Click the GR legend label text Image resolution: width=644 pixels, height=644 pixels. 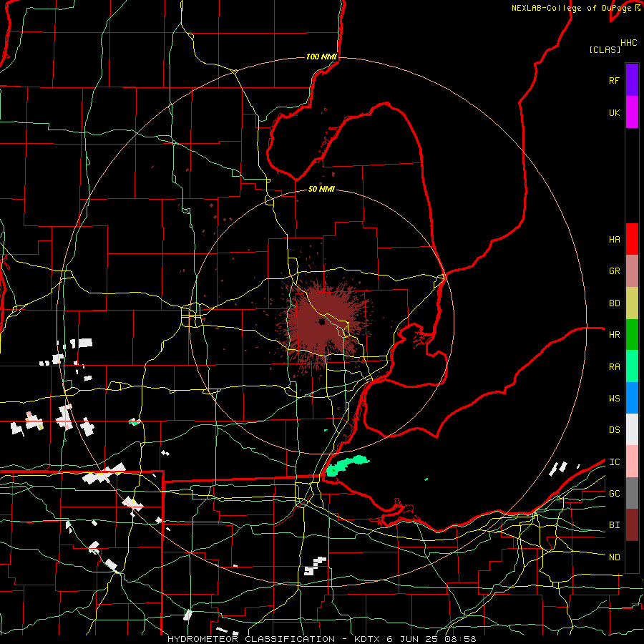[x=614, y=271]
